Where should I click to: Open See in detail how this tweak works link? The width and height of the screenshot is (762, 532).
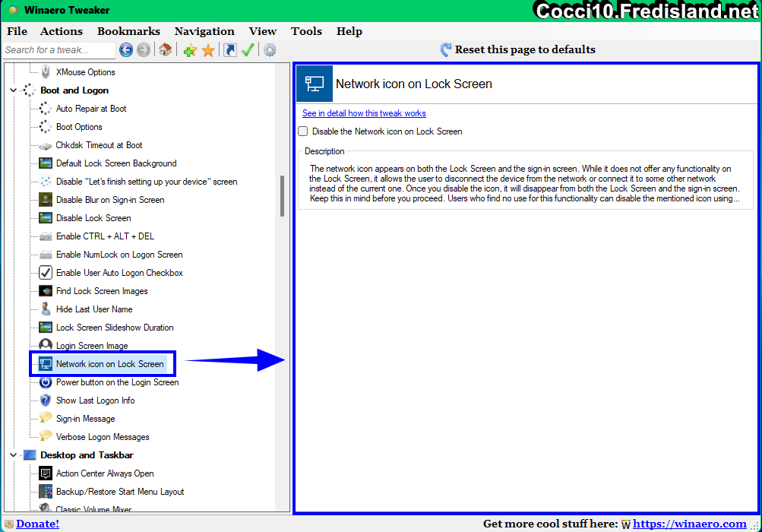(x=364, y=113)
